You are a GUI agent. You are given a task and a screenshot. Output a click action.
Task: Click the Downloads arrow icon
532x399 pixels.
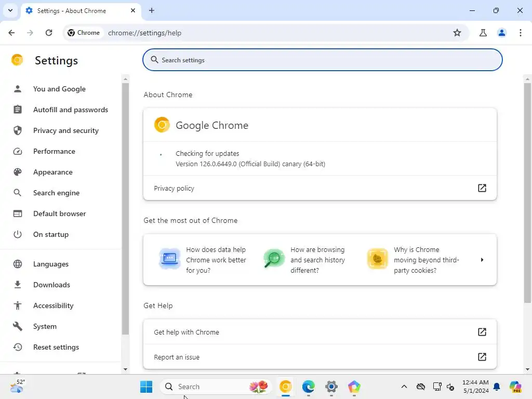18,285
